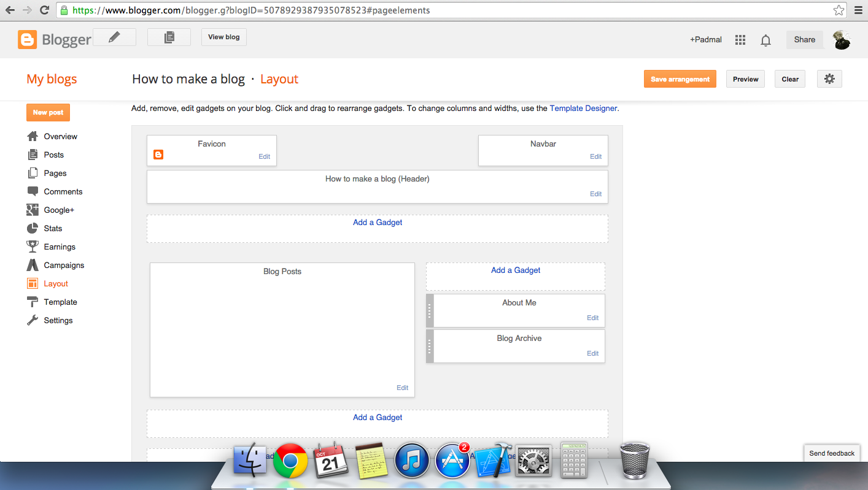Open the Google apps grid

tap(740, 40)
